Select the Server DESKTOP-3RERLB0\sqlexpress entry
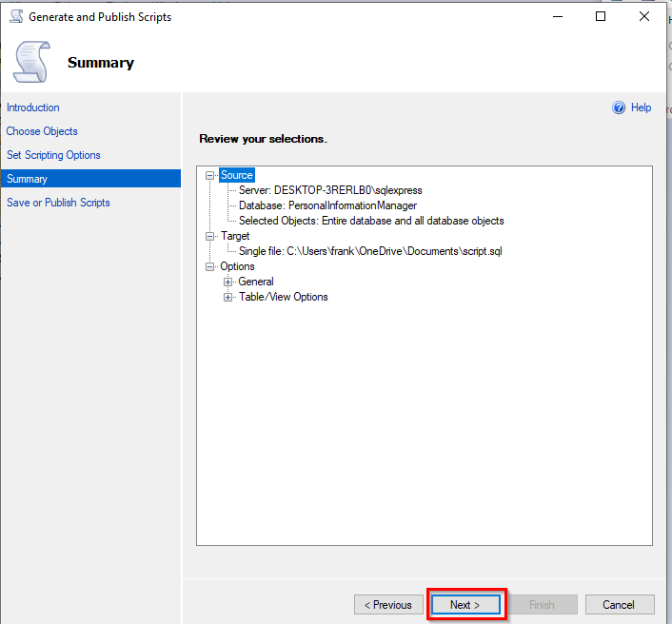This screenshot has width=672, height=624. click(x=330, y=190)
